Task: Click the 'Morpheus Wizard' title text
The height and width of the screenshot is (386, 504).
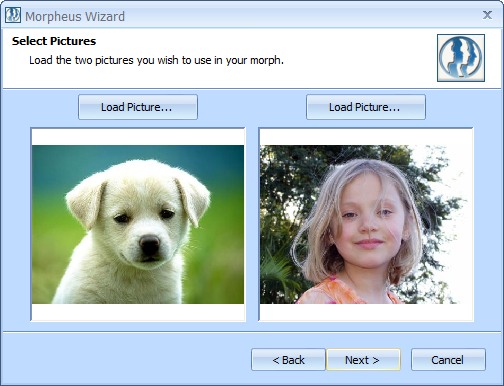Action: tap(75, 16)
